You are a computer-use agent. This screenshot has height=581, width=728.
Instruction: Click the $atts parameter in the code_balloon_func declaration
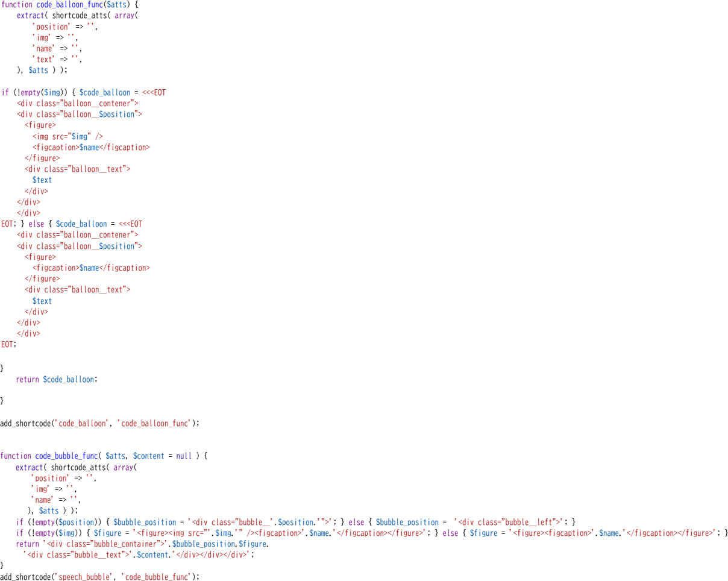(x=117, y=5)
